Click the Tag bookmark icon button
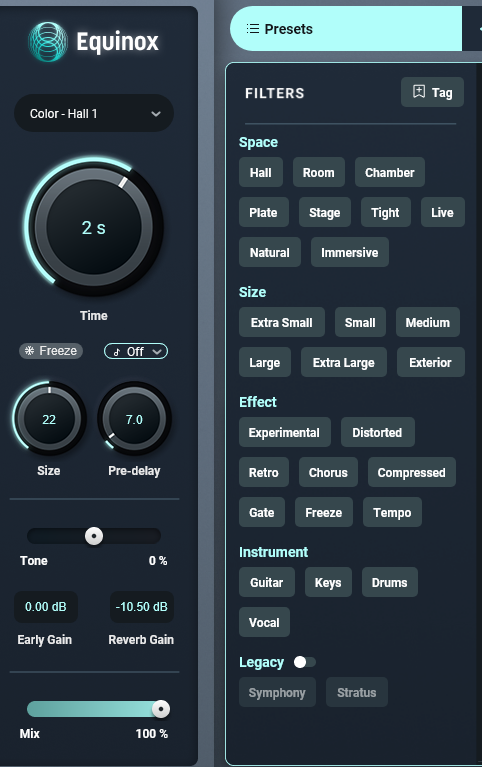The width and height of the screenshot is (482, 767). 432,92
